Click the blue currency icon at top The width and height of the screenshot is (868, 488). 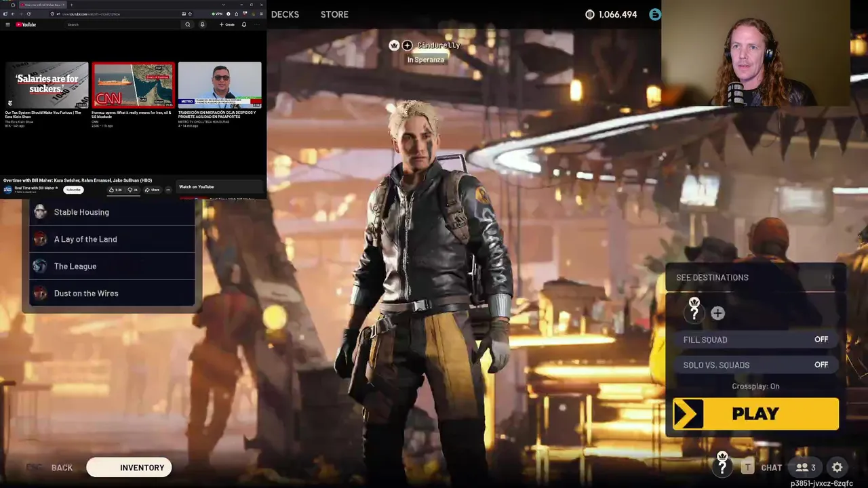tap(654, 14)
